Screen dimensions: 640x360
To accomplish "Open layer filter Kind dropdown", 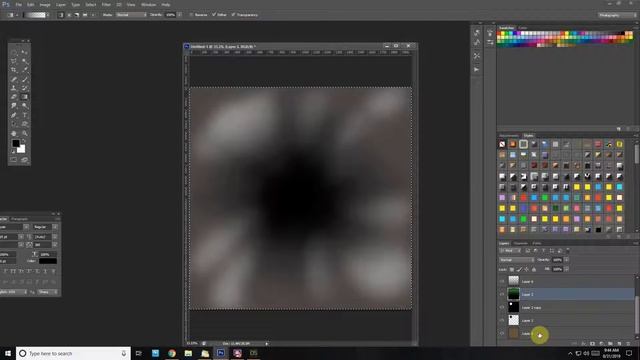I will pyautogui.click(x=510, y=250).
